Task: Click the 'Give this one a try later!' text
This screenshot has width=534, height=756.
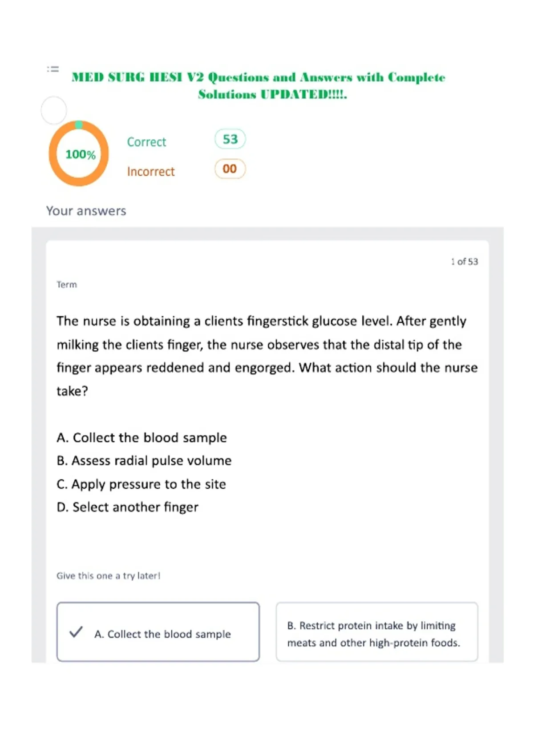Action: coord(109,576)
